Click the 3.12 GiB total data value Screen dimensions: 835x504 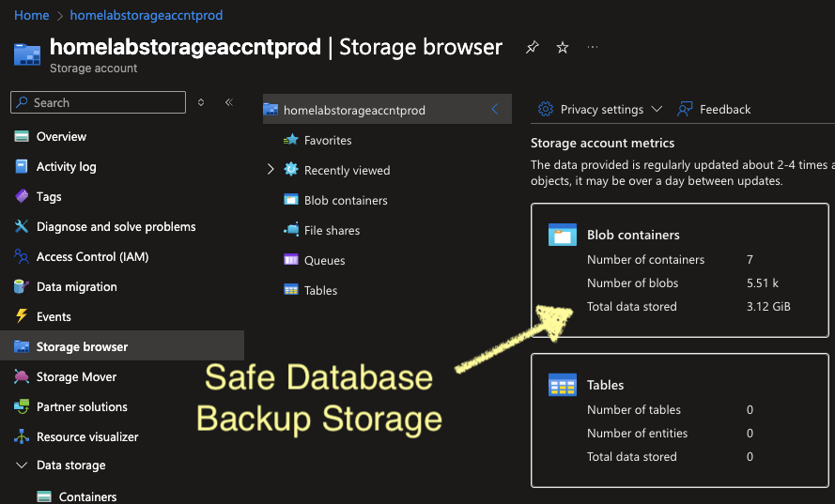768,306
